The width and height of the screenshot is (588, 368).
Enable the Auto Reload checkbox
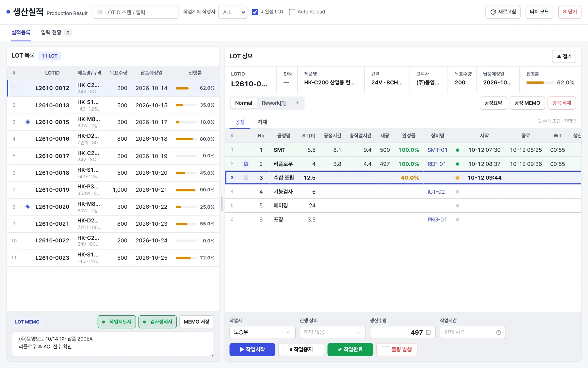(x=292, y=12)
